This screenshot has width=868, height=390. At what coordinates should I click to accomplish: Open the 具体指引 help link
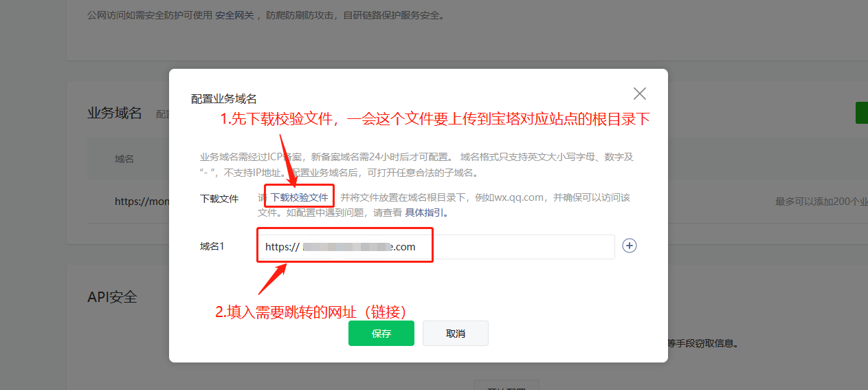[x=424, y=213]
